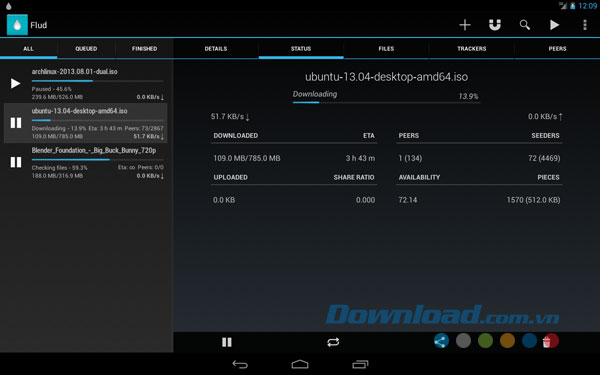Open the TRACKERS tab
This screenshot has width=600, height=375.
tap(471, 49)
